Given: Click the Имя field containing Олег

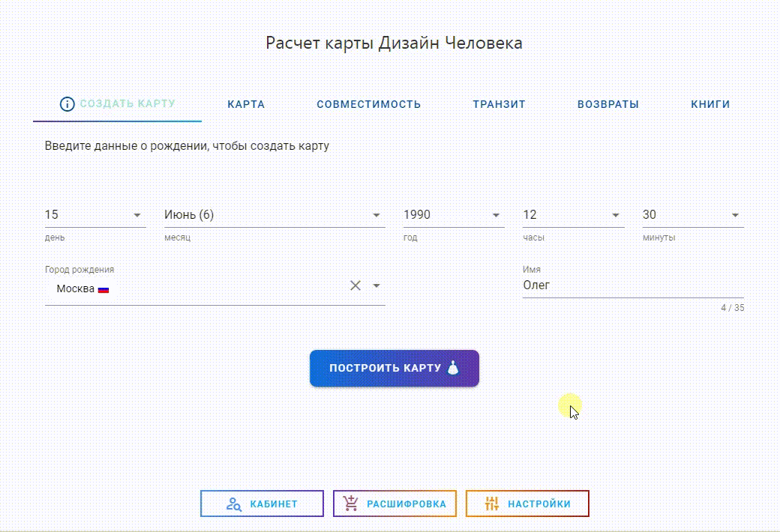Looking at the screenshot, I should tap(632, 285).
